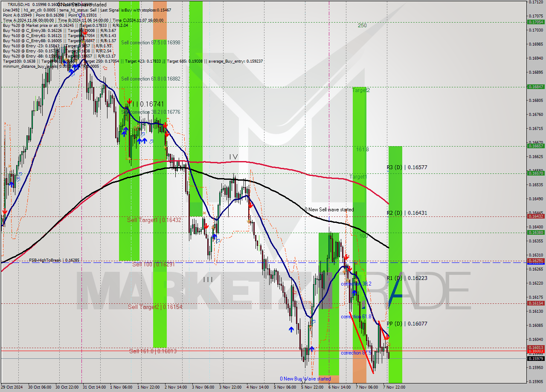The image size is (546, 392).
Task: Select 'Sell Target2 | 0.16154' label
Action: pyautogui.click(x=155, y=307)
